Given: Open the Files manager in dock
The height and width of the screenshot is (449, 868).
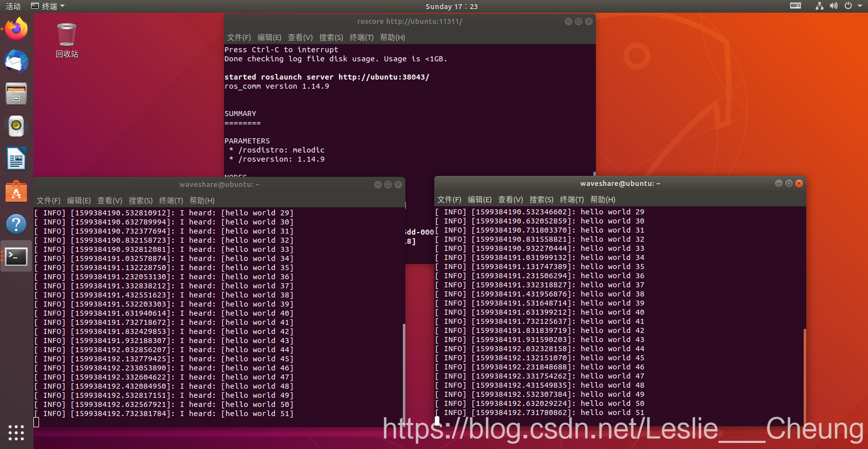Looking at the screenshot, I should [16, 94].
